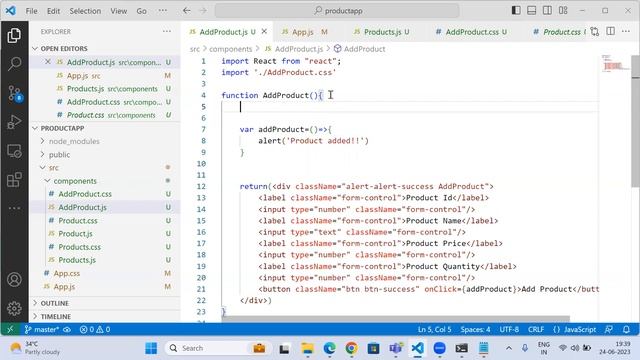Close the AddProduct.js tab
This screenshot has height=360, width=640.
tap(264, 31)
